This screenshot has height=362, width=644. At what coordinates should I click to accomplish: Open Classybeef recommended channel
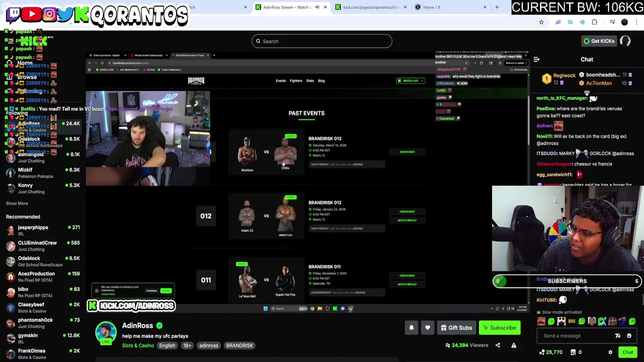(43, 308)
